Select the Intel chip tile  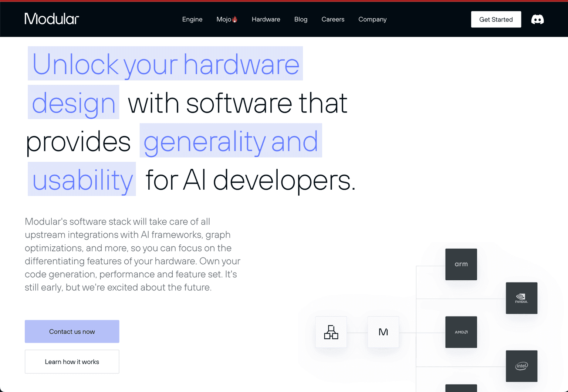tap(521, 366)
